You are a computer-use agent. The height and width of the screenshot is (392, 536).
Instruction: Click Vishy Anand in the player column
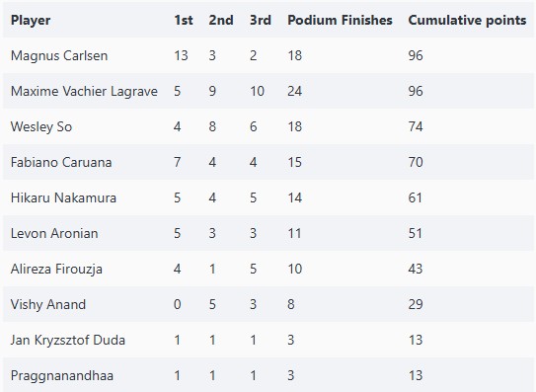(48, 304)
